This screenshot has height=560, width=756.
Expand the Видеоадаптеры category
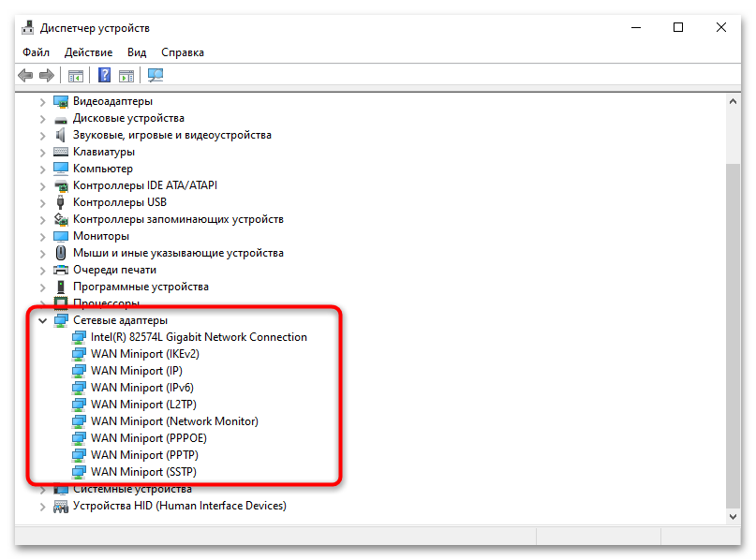pyautogui.click(x=41, y=100)
